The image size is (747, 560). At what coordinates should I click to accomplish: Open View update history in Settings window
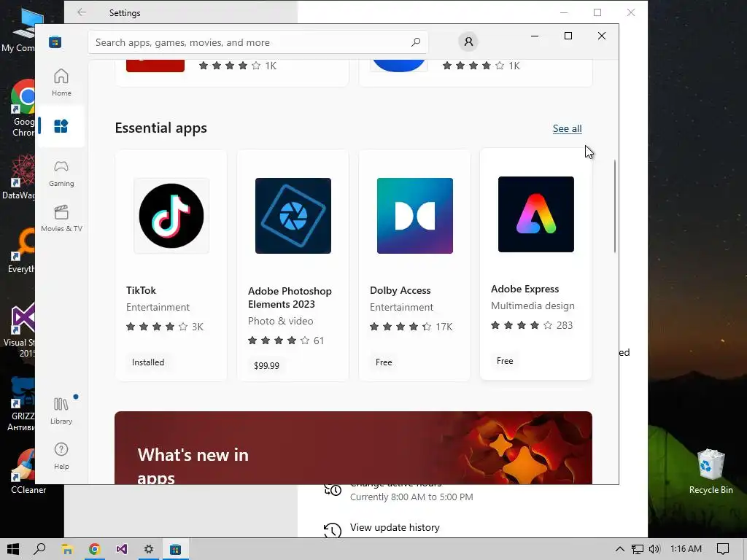tap(395, 528)
